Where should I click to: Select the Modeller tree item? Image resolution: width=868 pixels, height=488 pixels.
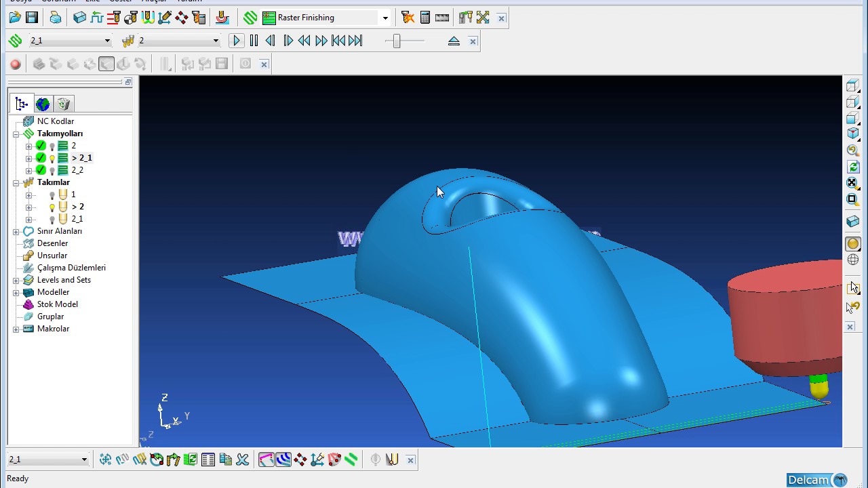53,292
